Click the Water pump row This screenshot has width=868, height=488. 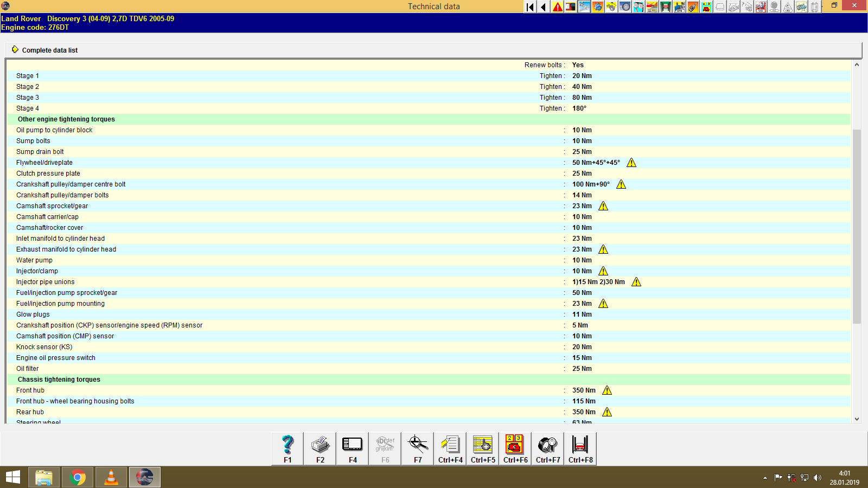point(429,260)
